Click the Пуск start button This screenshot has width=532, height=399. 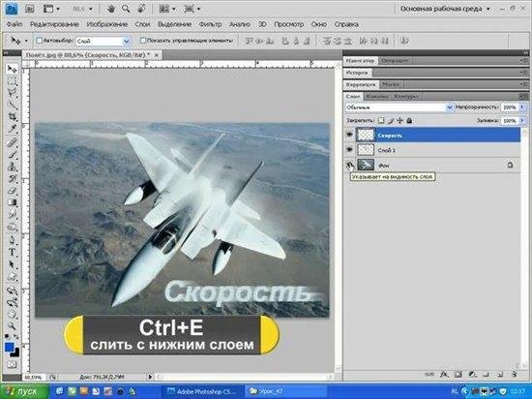coord(24,391)
